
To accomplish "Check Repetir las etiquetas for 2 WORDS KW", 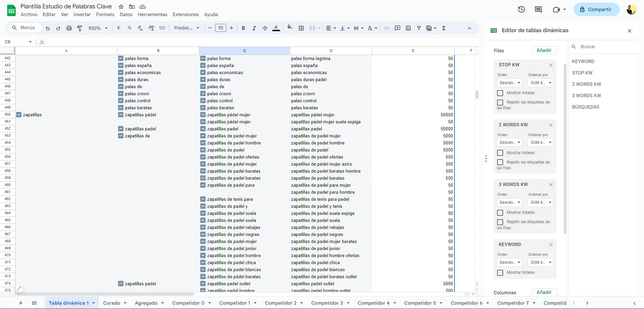I will click(x=500, y=162).
